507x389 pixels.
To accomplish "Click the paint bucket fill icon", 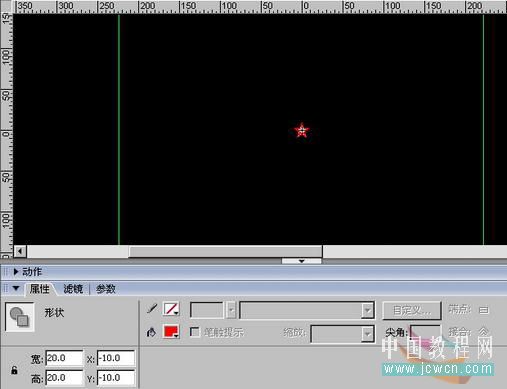I will (x=151, y=332).
